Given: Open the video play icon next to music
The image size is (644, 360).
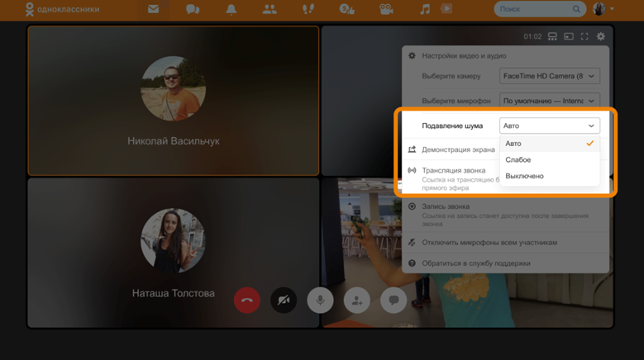Looking at the screenshot, I should [446, 8].
